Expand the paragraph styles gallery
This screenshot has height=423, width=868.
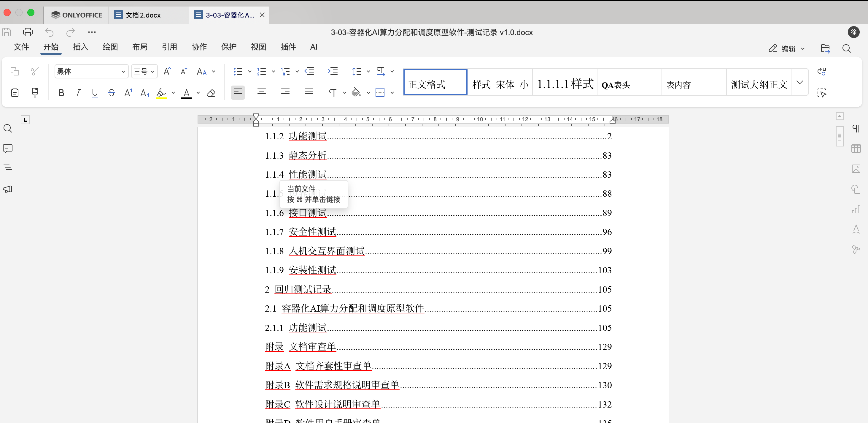pos(799,82)
